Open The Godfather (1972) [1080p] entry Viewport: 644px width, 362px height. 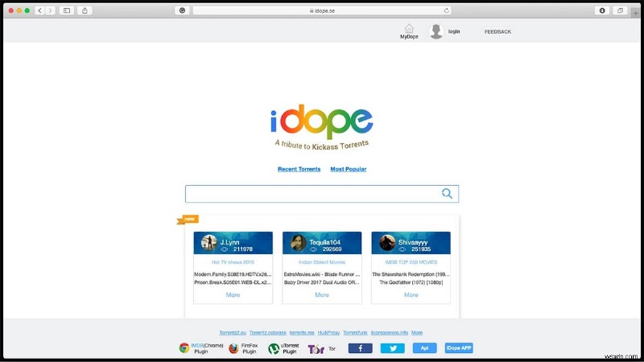[411, 282]
